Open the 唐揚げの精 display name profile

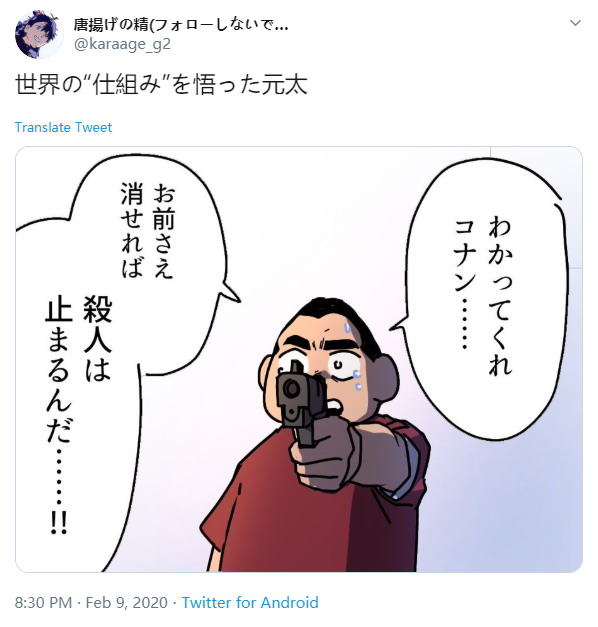[180, 25]
